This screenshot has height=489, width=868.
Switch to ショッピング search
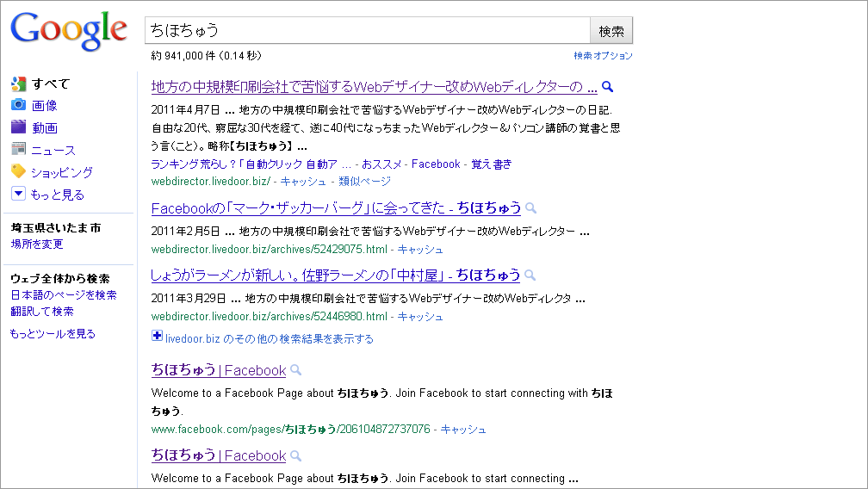point(62,172)
